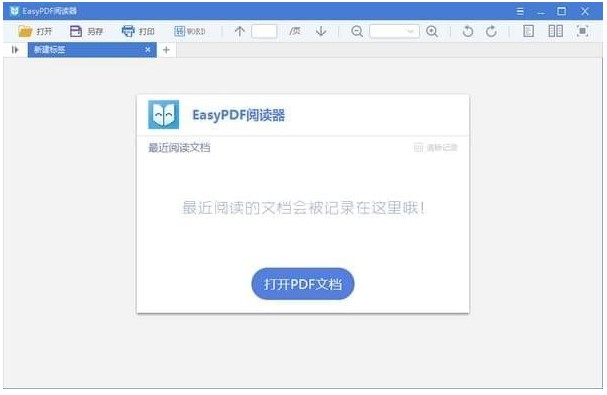
Task: Expand the sidebar panel toggle
Action: point(15,50)
